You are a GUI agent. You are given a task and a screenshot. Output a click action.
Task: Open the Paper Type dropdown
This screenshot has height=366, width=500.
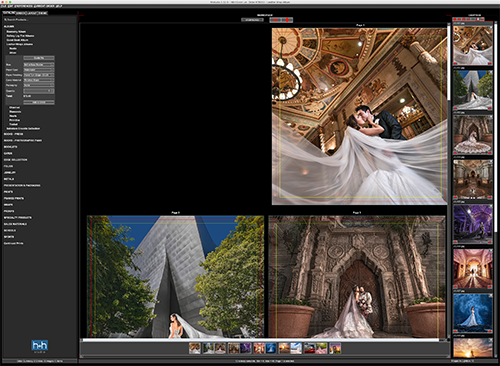[x=39, y=70]
